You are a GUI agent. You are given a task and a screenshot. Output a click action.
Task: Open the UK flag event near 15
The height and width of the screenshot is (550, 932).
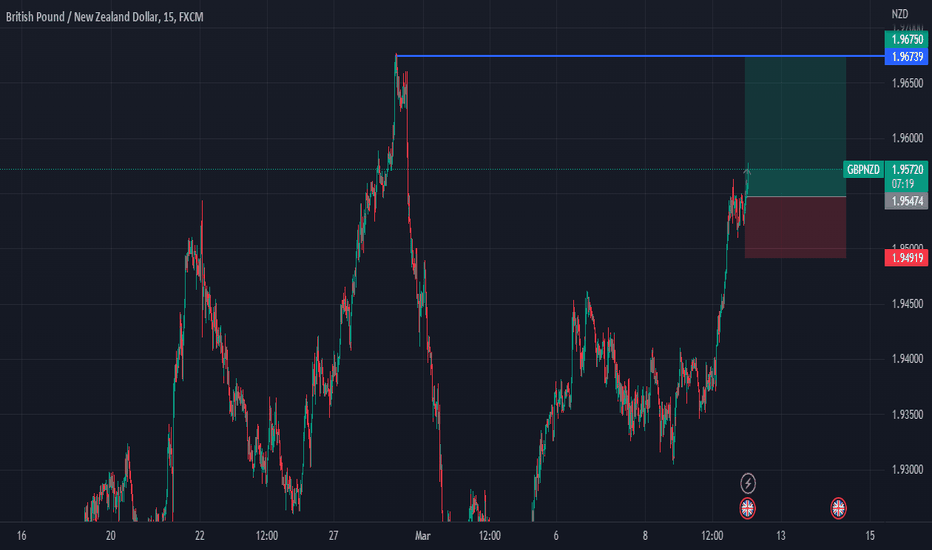click(838, 508)
